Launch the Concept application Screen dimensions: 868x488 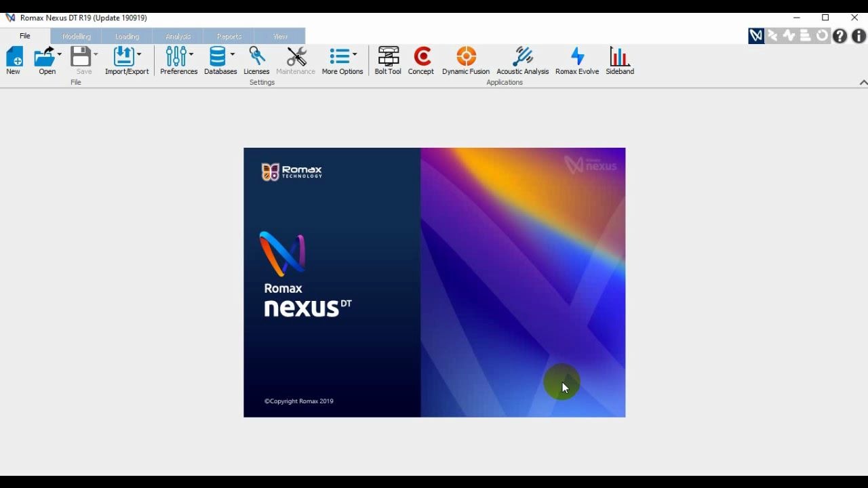coord(422,57)
